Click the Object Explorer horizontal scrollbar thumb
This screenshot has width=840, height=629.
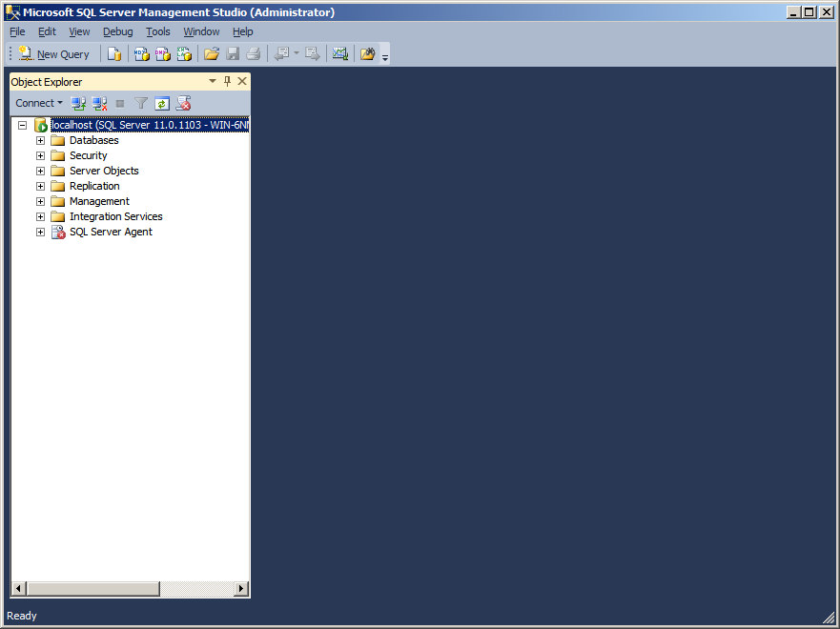93,589
